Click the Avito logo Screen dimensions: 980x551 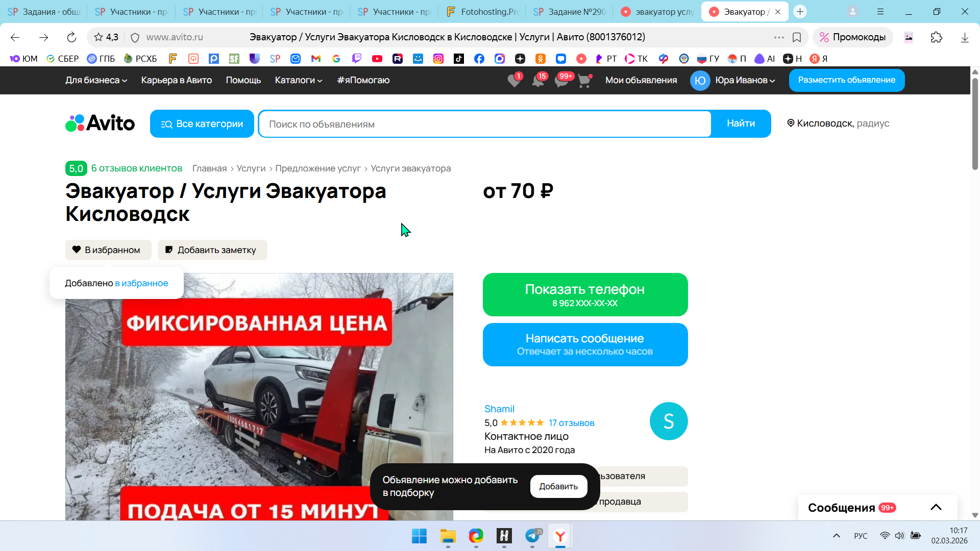pyautogui.click(x=100, y=123)
